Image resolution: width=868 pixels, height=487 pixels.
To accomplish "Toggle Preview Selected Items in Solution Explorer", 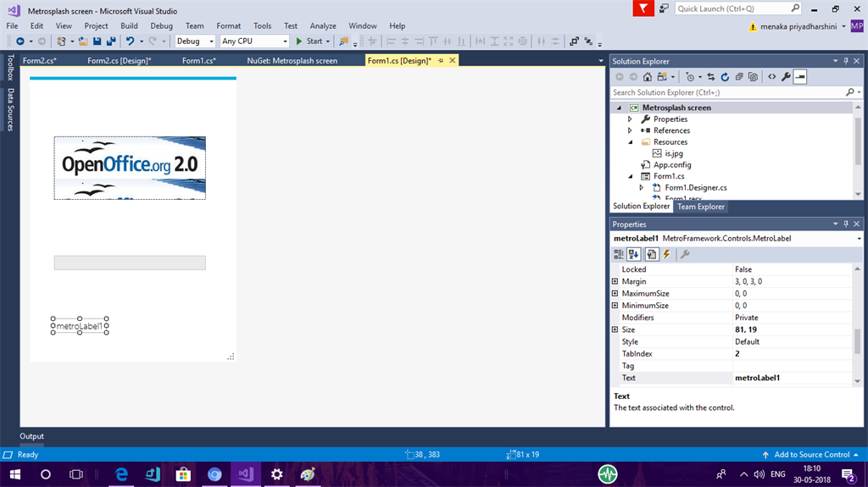I will tap(800, 77).
